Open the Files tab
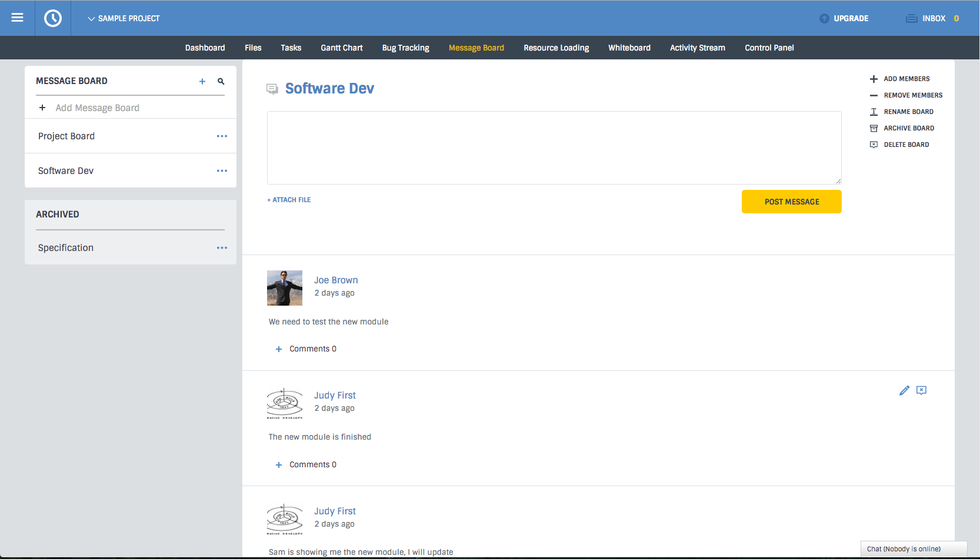980x559 pixels. 253,48
